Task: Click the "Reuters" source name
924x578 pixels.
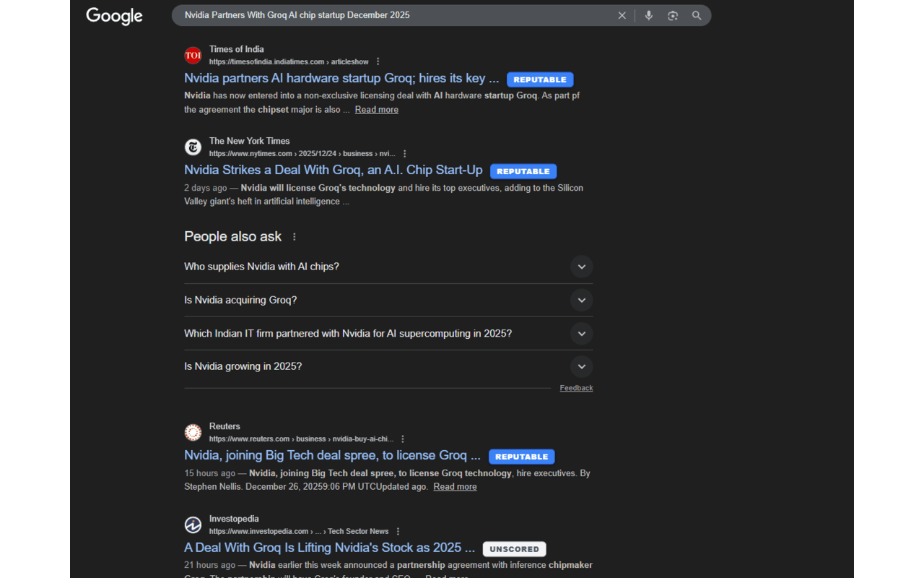Action: click(225, 426)
